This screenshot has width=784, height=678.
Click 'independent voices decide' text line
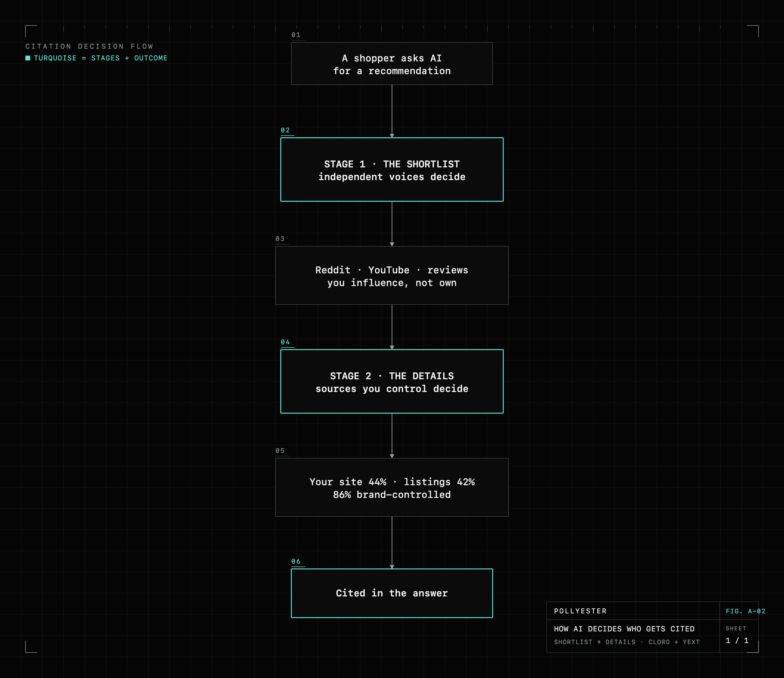392,177
